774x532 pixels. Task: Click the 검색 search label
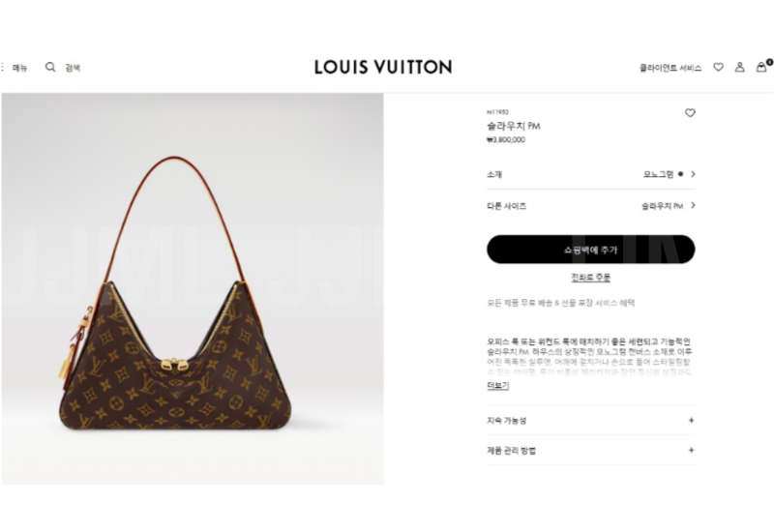tap(73, 68)
